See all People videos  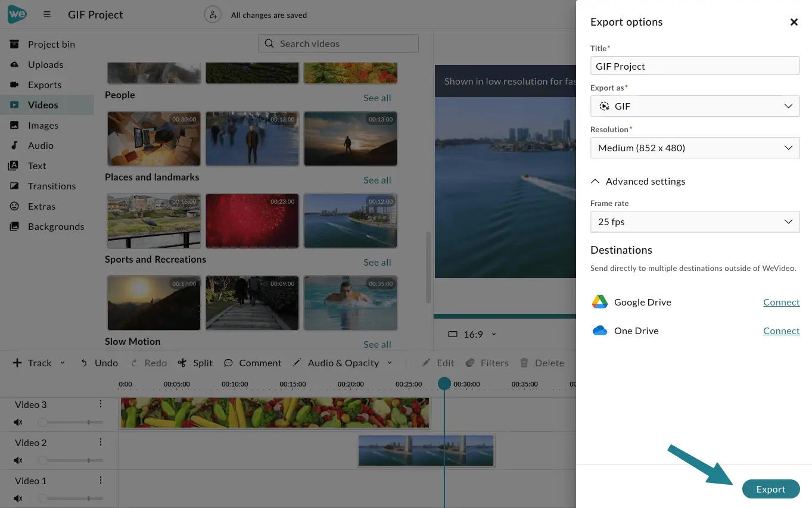click(377, 98)
